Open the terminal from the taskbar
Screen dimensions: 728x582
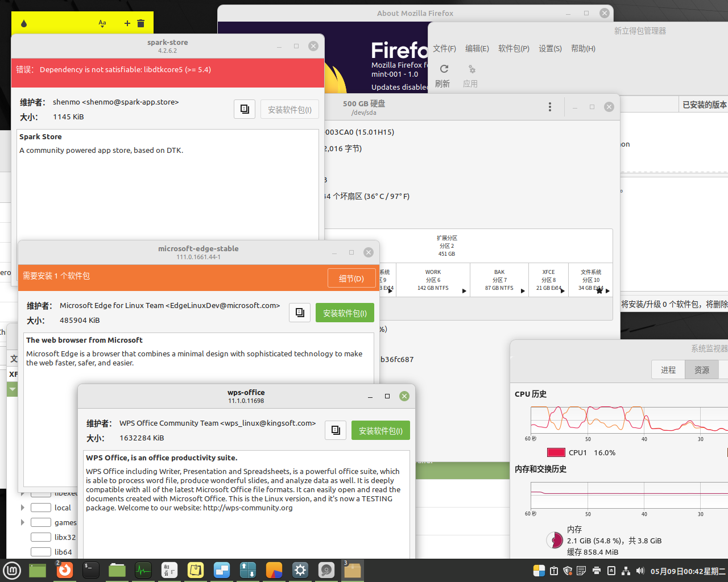pos(91,570)
